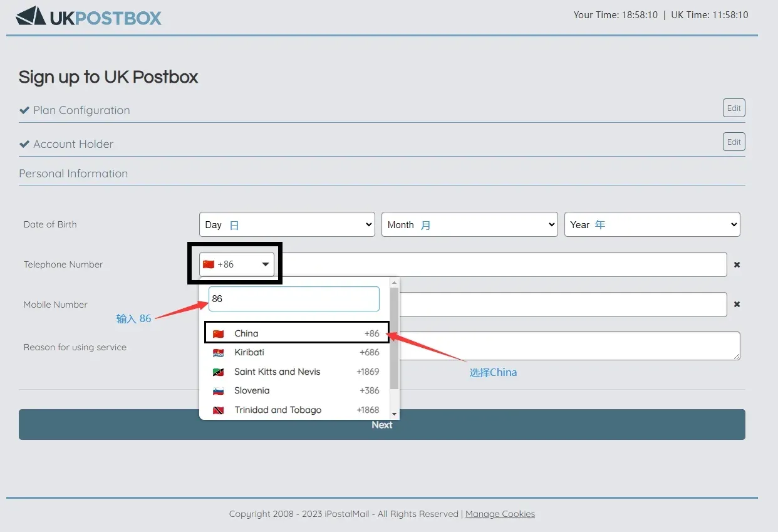Image resolution: width=778 pixels, height=532 pixels.
Task: Open the Day dropdown
Action: [288, 224]
